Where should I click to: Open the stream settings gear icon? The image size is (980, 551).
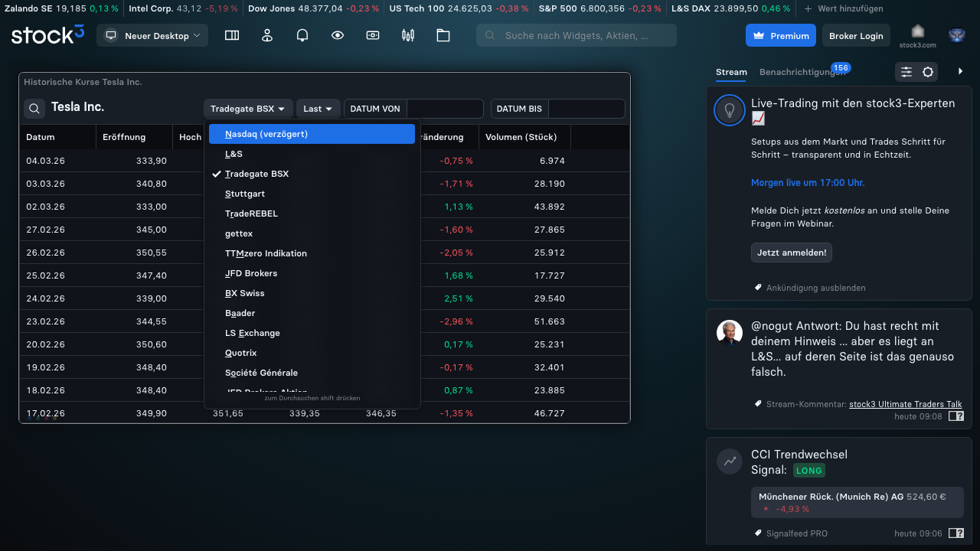926,71
